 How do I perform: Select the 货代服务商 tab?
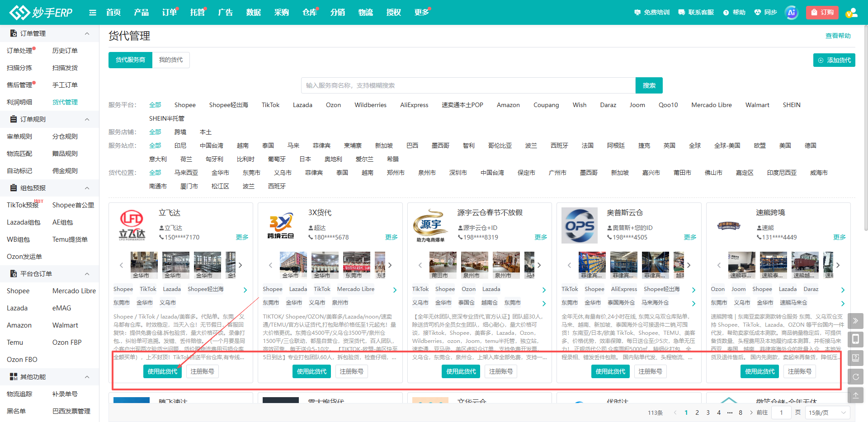coord(130,60)
